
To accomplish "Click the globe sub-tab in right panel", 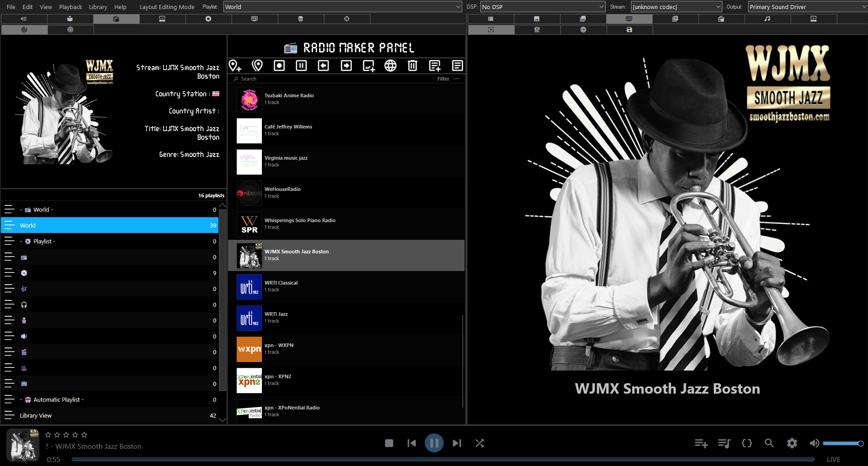I will 583,29.
